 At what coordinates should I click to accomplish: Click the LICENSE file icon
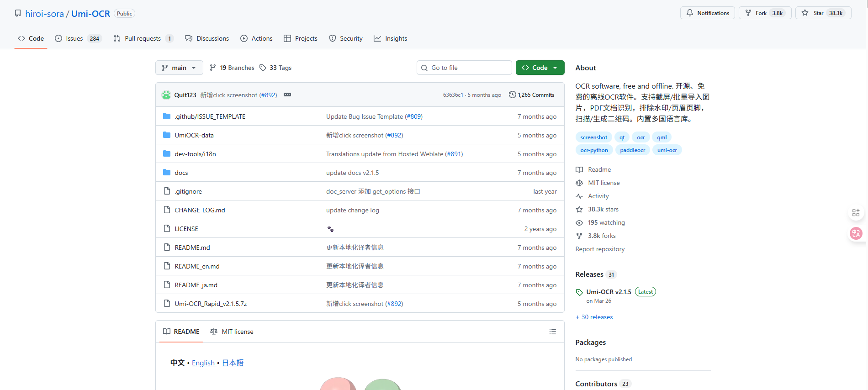click(x=167, y=228)
